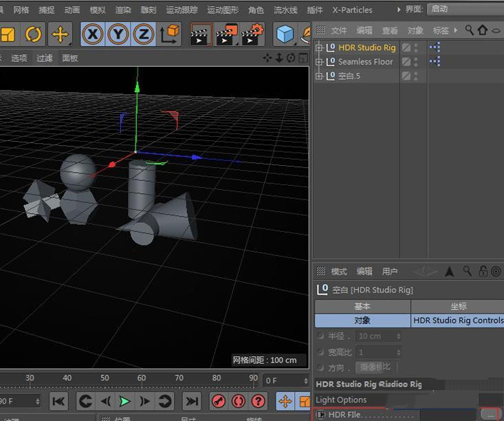Select Seamless Floor in object list

[x=366, y=62]
